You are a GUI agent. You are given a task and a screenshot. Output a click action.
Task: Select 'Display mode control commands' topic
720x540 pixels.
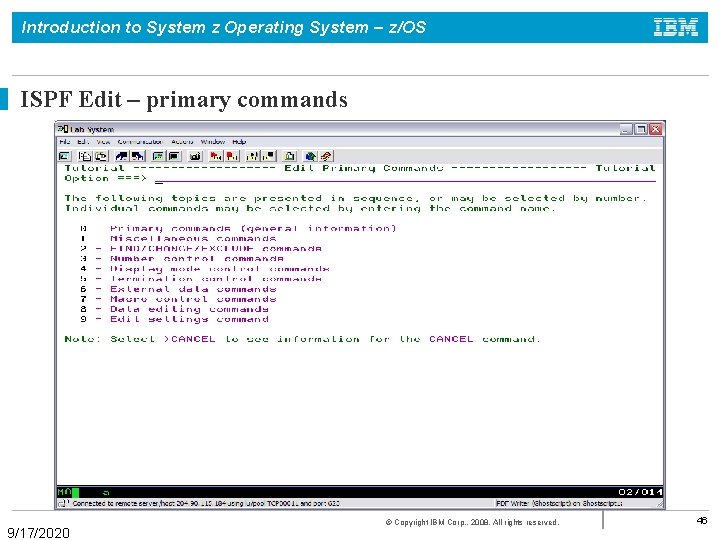click(x=220, y=269)
